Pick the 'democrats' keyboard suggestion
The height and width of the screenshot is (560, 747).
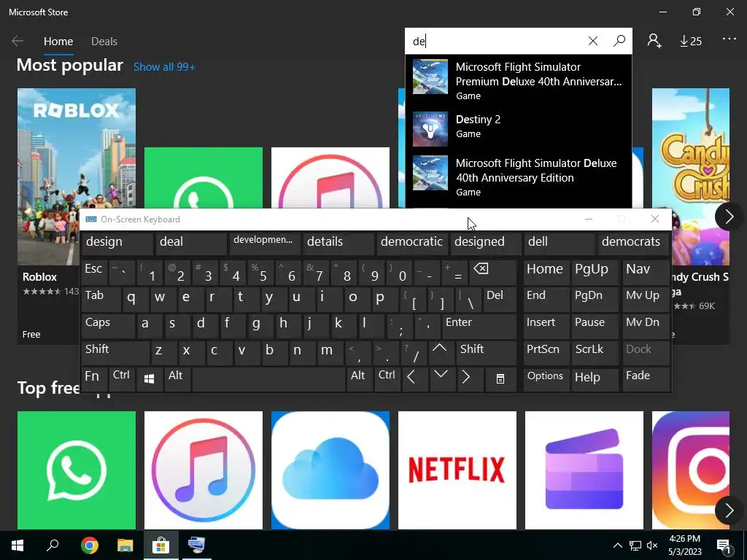(x=632, y=243)
